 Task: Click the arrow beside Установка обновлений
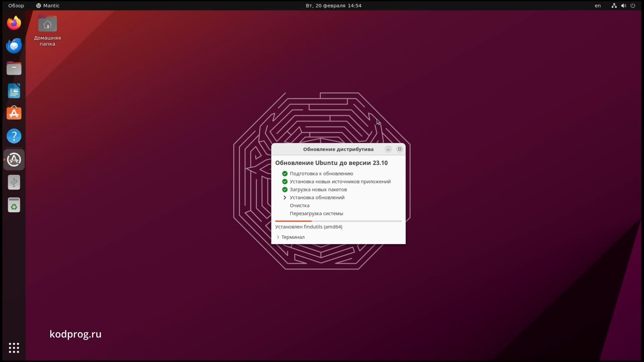pyautogui.click(x=285, y=197)
